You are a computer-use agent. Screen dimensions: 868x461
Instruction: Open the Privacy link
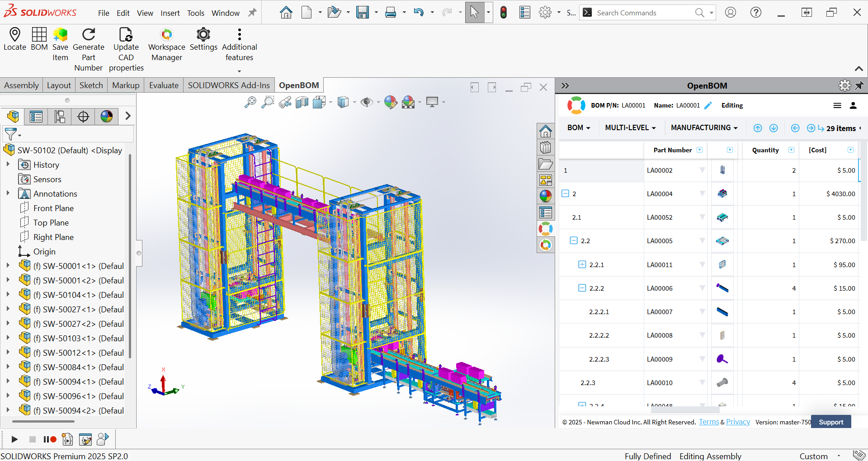(738, 422)
